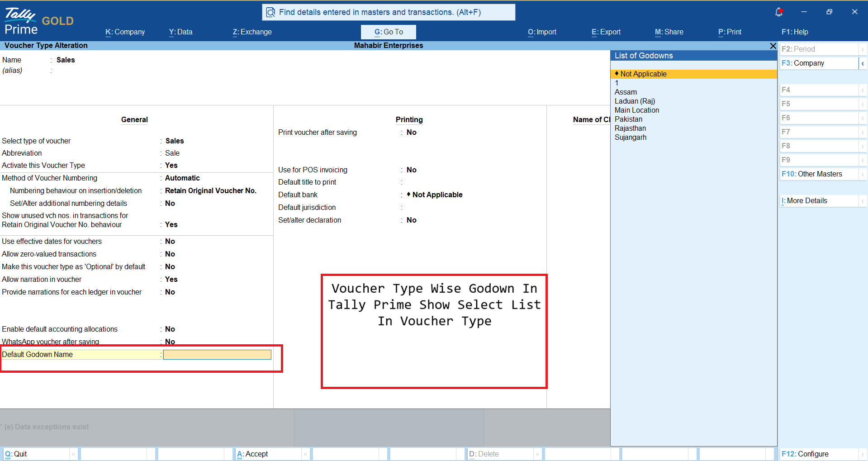This screenshot has height=461, width=868.
Task: Click Default bank Not Applicable value
Action: tap(434, 195)
